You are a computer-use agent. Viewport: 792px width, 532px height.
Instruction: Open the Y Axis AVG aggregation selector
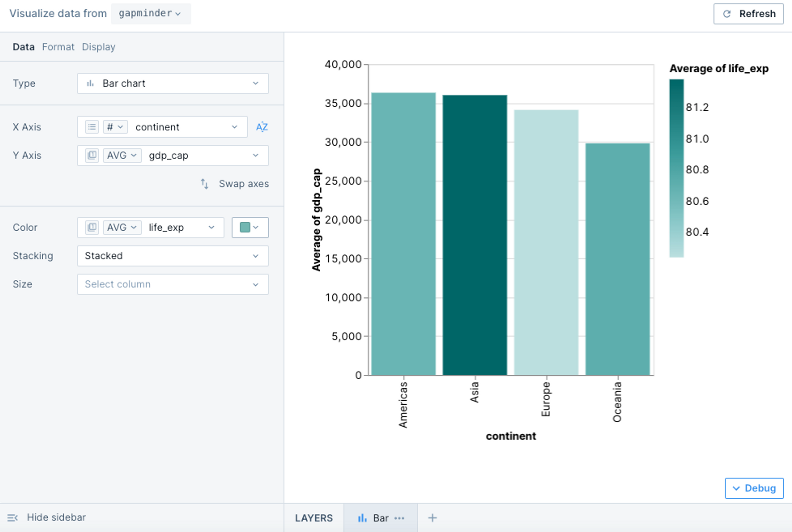tap(122, 155)
